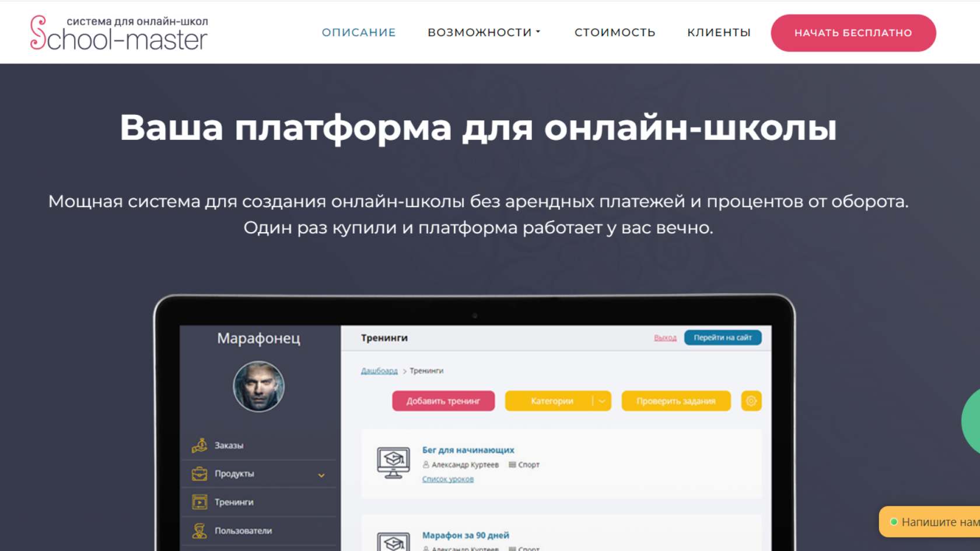980x551 pixels.
Task: Open the ОПИСАНИЕ menu item
Action: (359, 33)
